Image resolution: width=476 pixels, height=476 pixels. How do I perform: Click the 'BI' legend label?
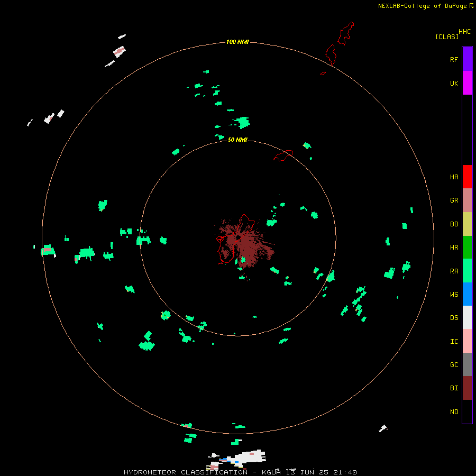[x=454, y=388]
